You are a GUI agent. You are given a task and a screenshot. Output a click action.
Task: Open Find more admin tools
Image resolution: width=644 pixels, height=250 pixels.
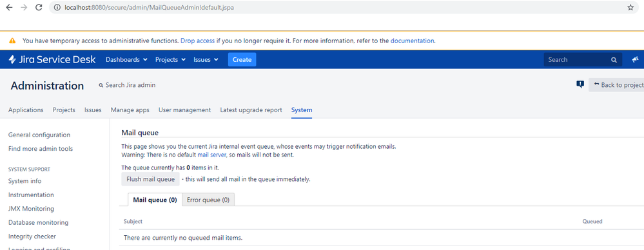41,149
